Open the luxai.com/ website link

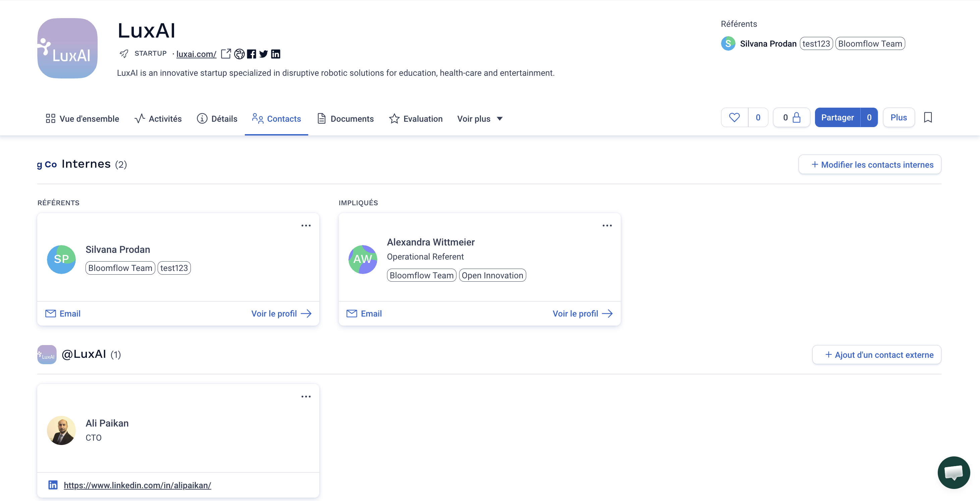pyautogui.click(x=196, y=54)
